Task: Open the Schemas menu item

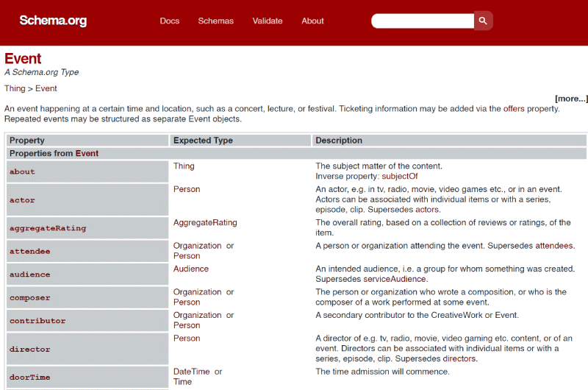Action: tap(215, 21)
